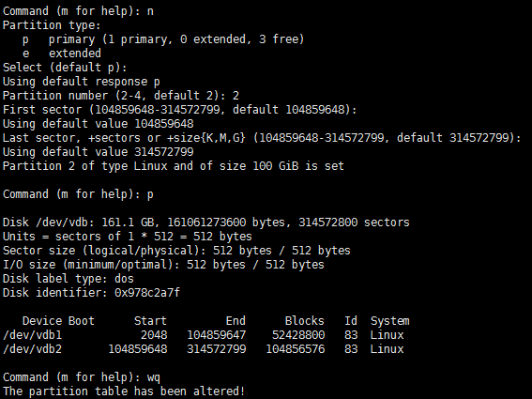Click the 'wq' command text
The width and height of the screenshot is (532, 399).
[x=154, y=377]
